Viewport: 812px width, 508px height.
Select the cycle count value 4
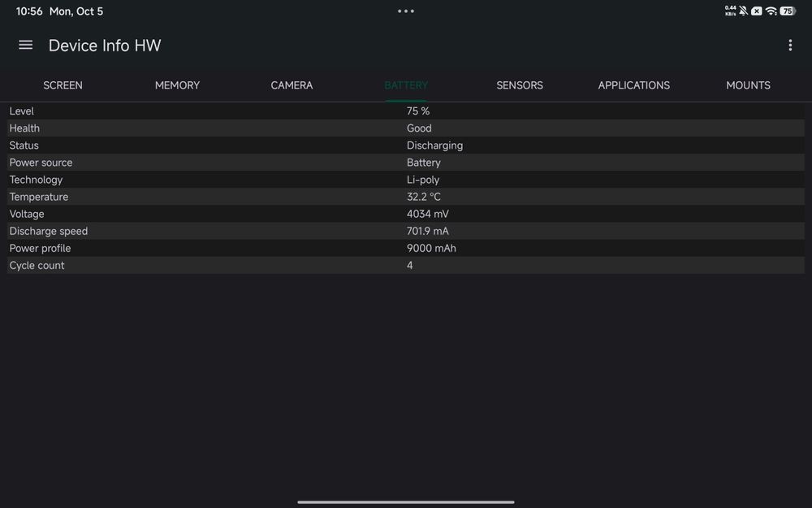[409, 265]
